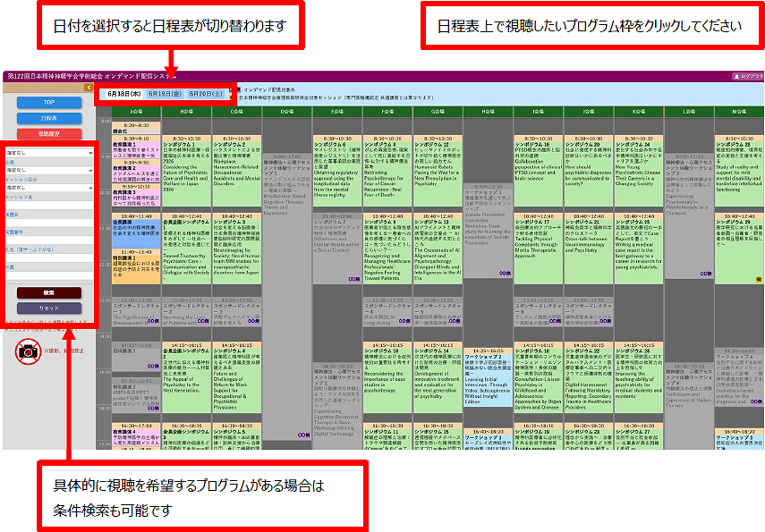Open the シンポジウム 3 Neuroimaging for Society session
The width and height of the screenshot is (765, 532).
pyautogui.click(x=236, y=249)
